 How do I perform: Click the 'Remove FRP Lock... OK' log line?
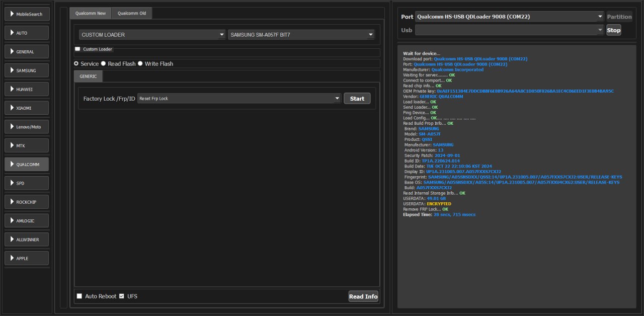pos(426,209)
